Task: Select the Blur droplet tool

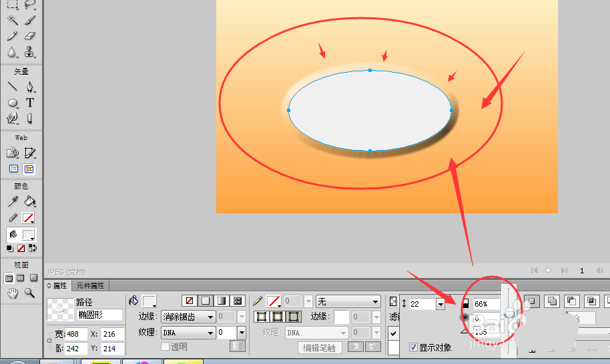Action: click(x=13, y=52)
